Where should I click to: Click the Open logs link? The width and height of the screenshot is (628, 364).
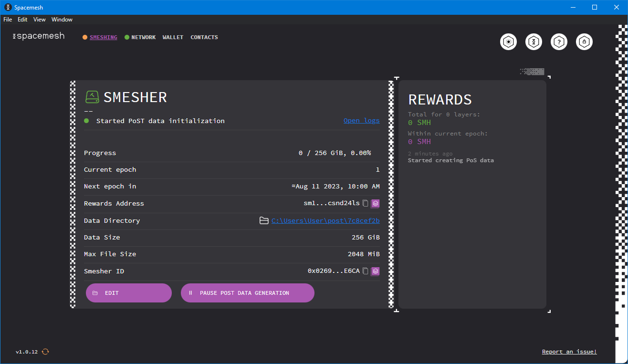tap(362, 121)
